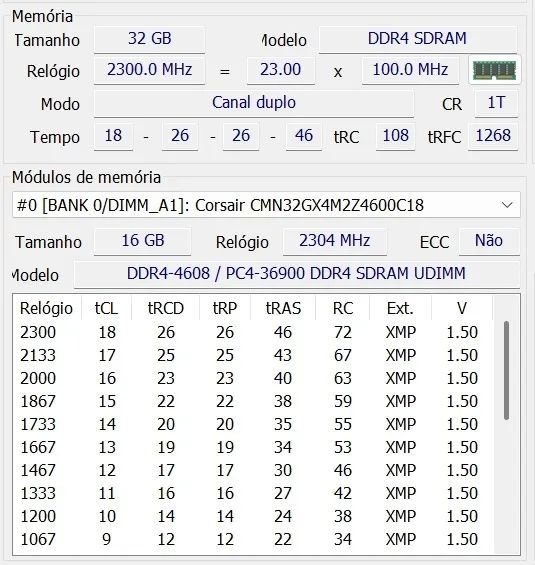Viewport: 535px width, 565px height.
Task: Select the 1467 clock row
Action: coord(253,471)
